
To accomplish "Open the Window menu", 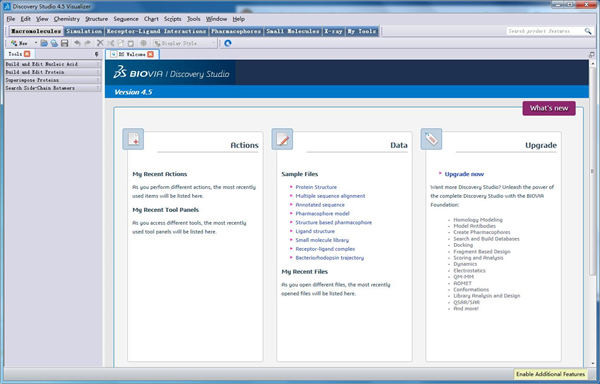I will (216, 19).
